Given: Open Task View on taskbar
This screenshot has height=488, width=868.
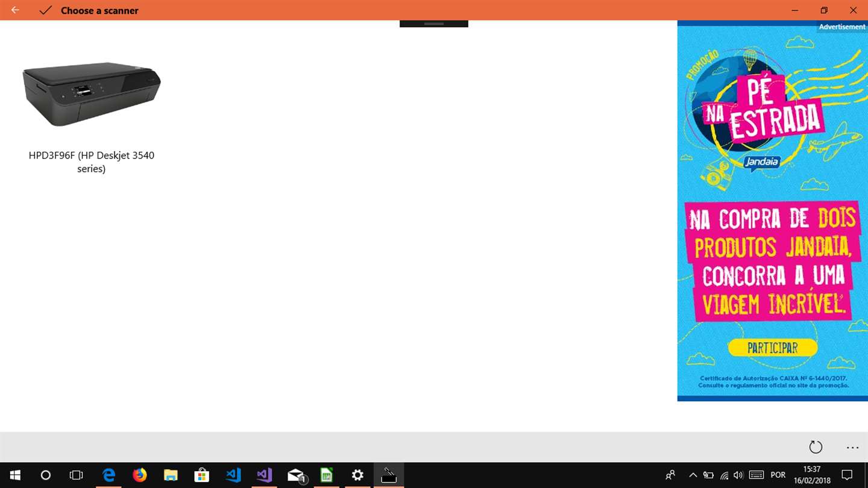Looking at the screenshot, I should pos(77,475).
